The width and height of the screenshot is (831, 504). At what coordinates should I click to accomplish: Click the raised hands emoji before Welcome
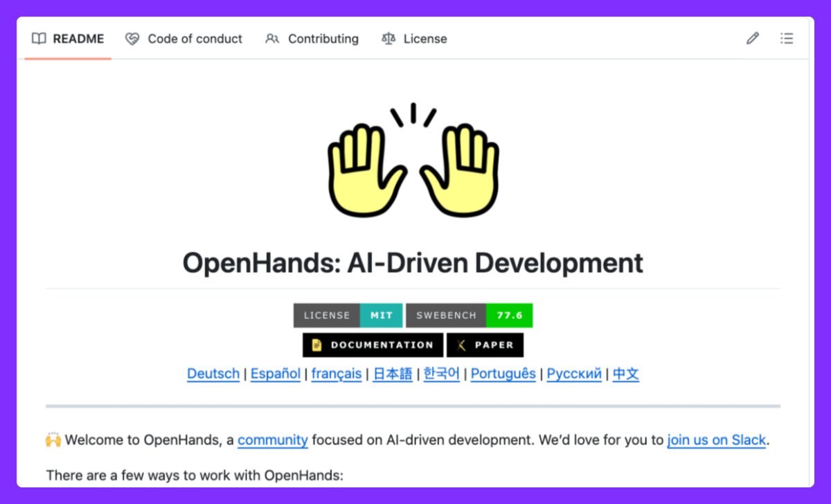click(x=53, y=440)
